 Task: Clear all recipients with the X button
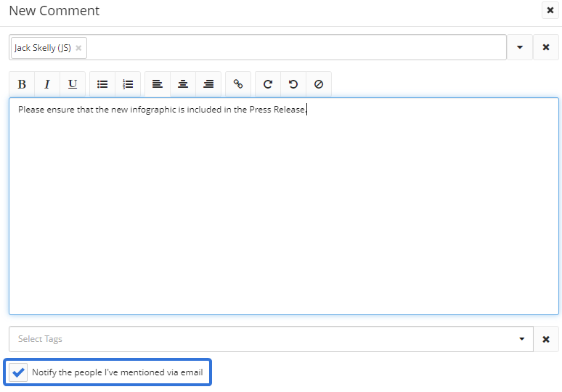[546, 47]
